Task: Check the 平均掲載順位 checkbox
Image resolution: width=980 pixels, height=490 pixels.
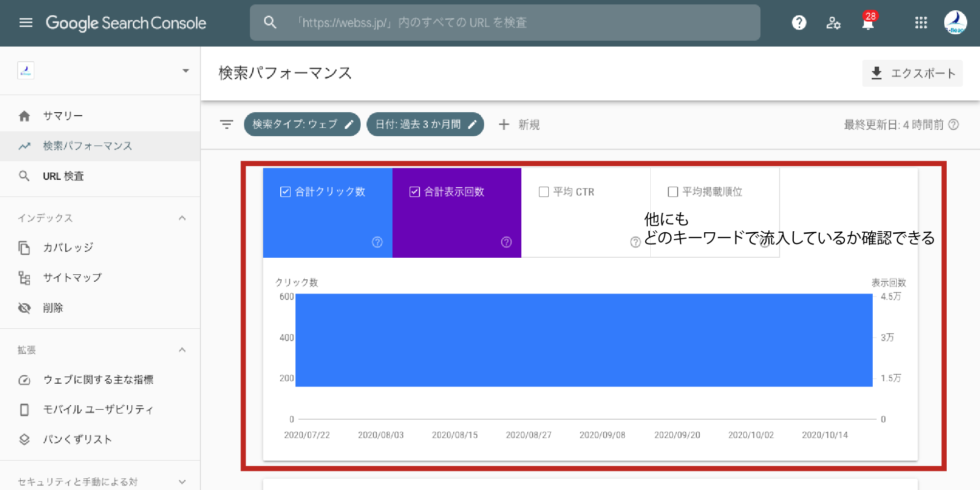Action: coord(673,192)
